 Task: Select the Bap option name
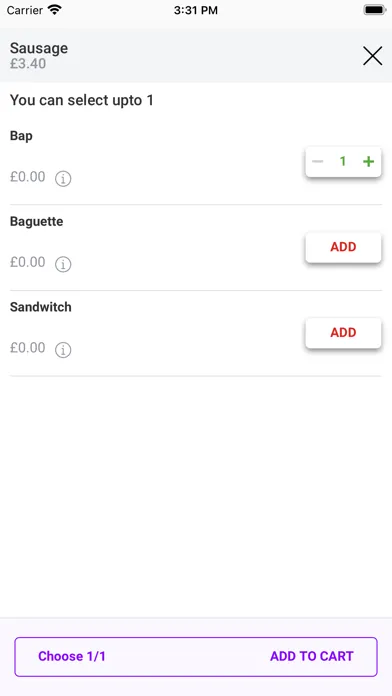21,136
